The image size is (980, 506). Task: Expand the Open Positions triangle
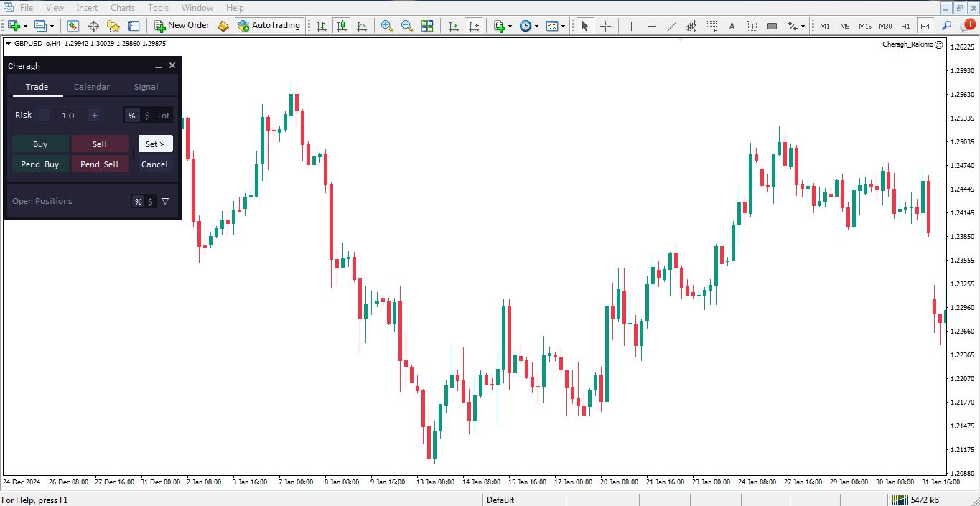[x=165, y=202]
